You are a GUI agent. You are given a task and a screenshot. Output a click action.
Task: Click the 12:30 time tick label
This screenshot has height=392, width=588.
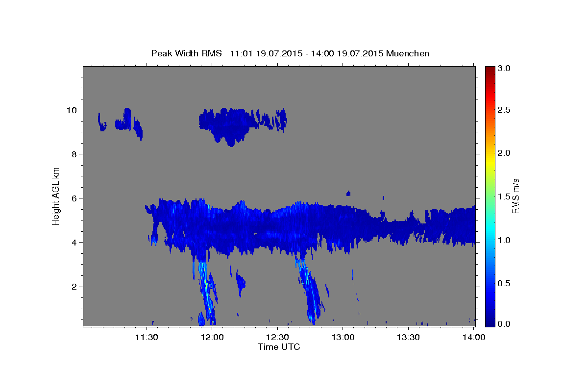[278, 337]
